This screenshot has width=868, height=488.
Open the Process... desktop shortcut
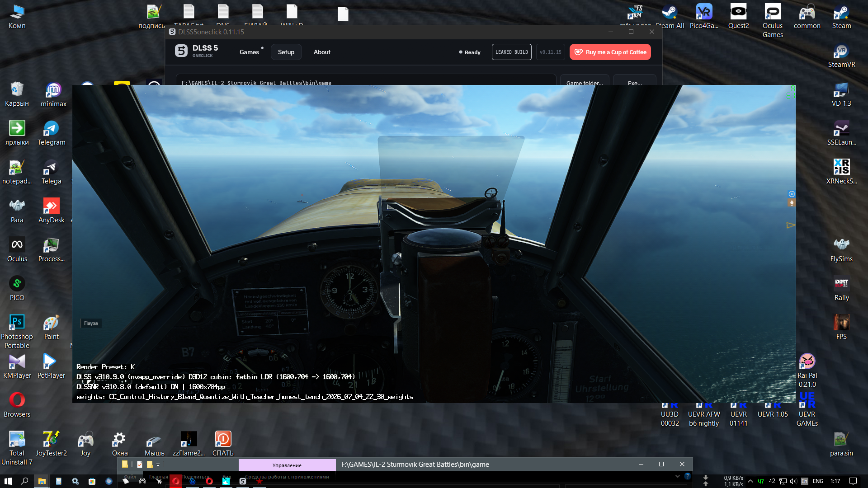(51, 250)
